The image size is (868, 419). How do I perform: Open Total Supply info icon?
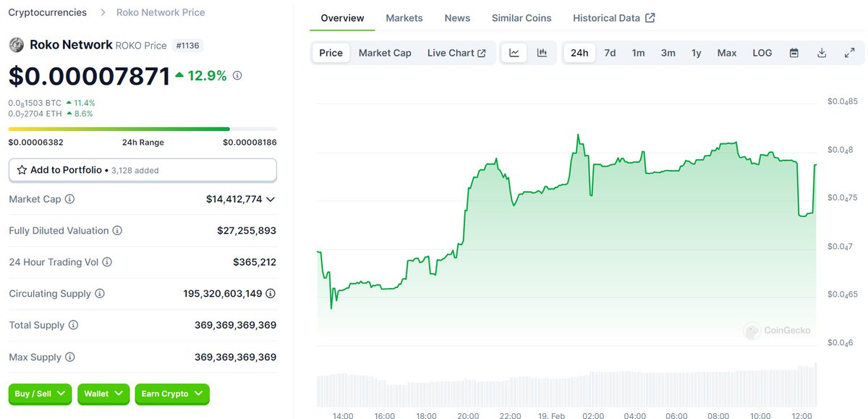coord(73,326)
